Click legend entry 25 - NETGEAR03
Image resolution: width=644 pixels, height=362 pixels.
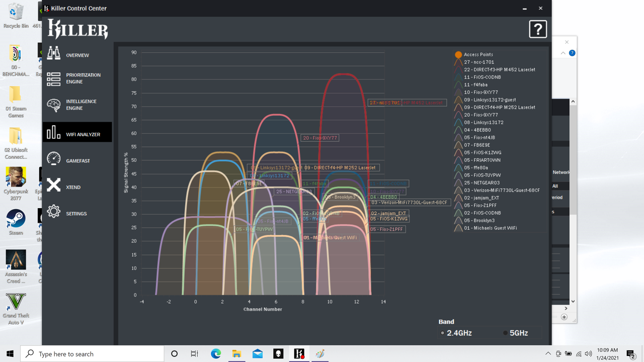click(481, 183)
